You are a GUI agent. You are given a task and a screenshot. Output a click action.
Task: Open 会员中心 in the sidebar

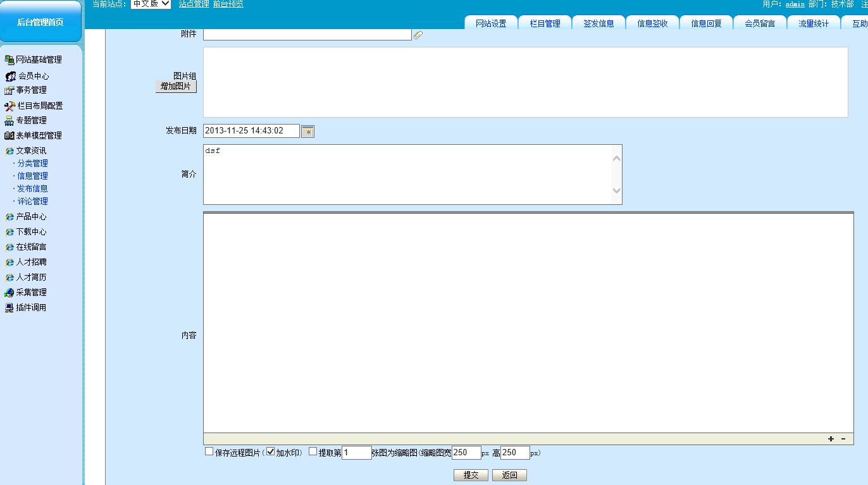click(33, 76)
